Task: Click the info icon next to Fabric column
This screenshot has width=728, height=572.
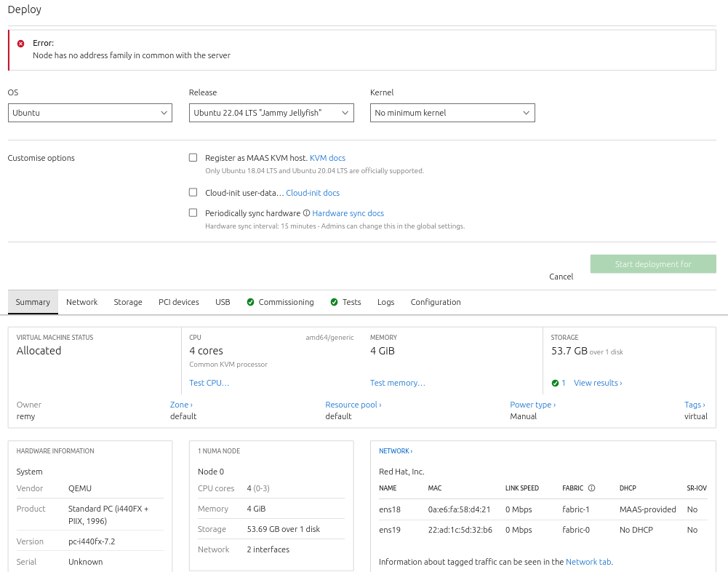Action: (x=591, y=488)
